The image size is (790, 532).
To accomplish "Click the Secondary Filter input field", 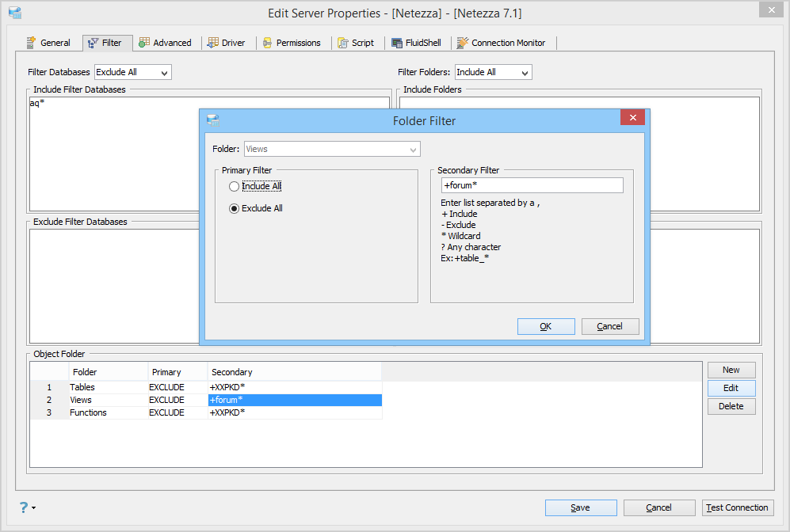I will [x=532, y=185].
